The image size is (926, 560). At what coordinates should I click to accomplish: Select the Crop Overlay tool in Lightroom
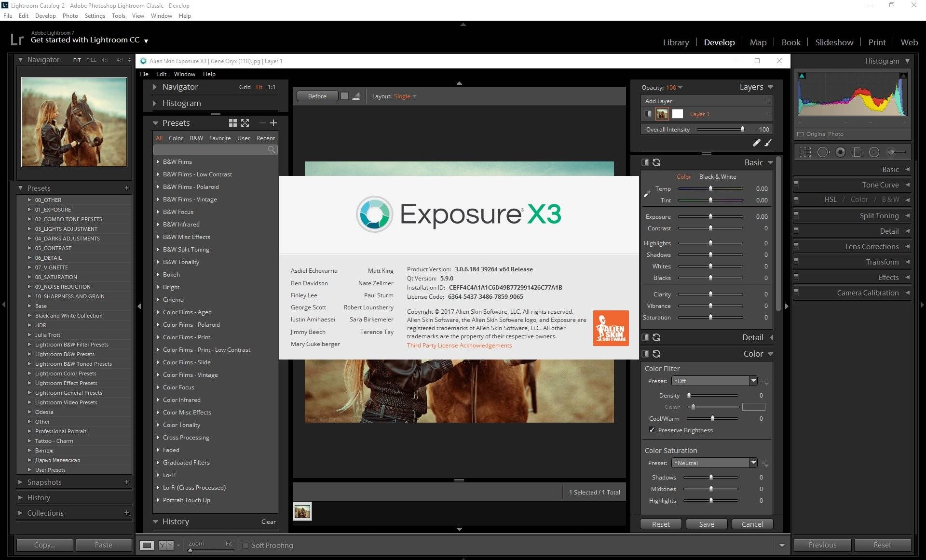pyautogui.click(x=805, y=152)
